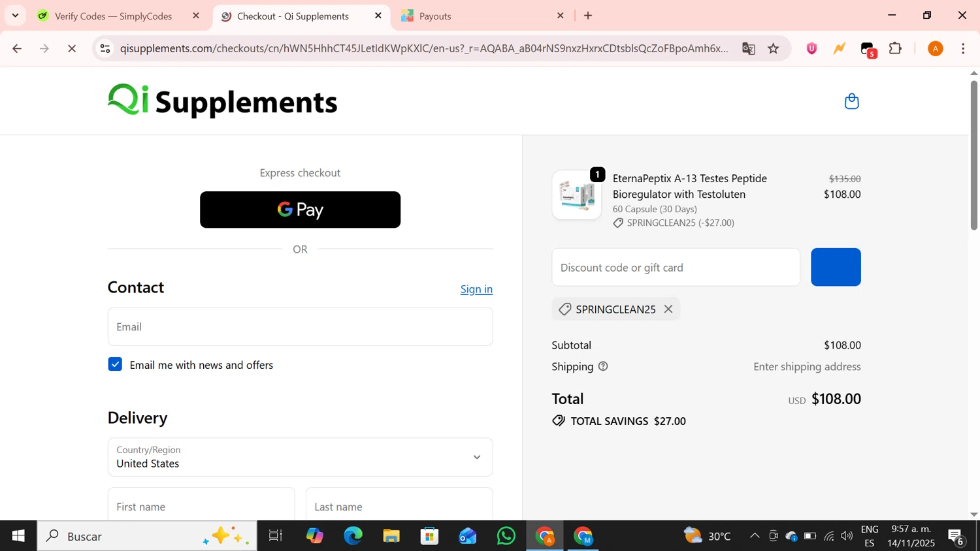Bookmark this page with the star icon
The image size is (980, 551).
point(774,48)
